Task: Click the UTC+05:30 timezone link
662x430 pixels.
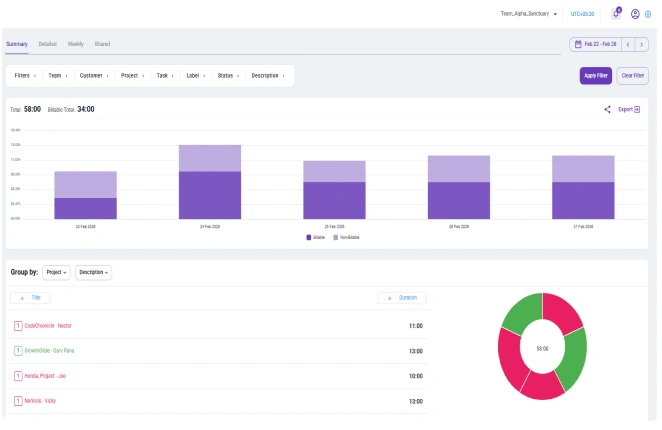Action: click(582, 14)
